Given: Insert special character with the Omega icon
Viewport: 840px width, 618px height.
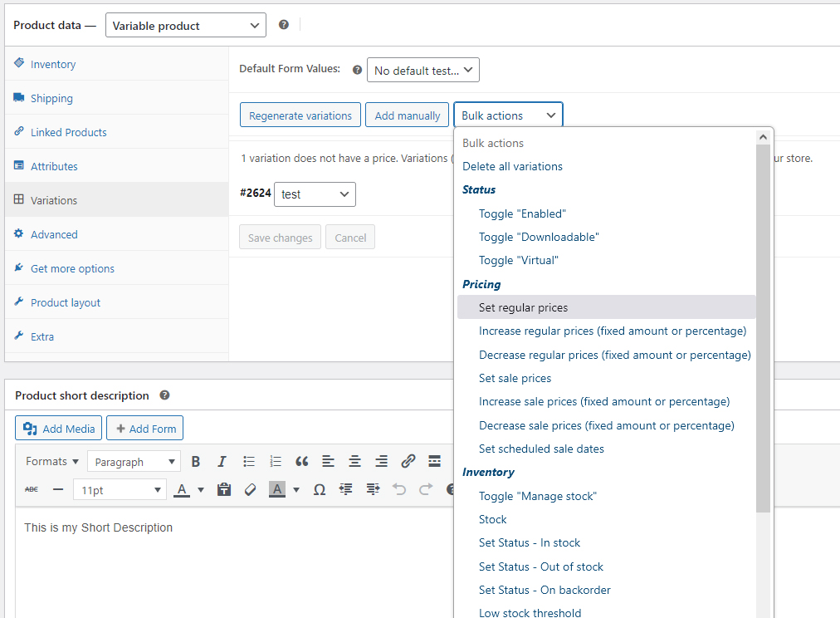Looking at the screenshot, I should pos(319,490).
